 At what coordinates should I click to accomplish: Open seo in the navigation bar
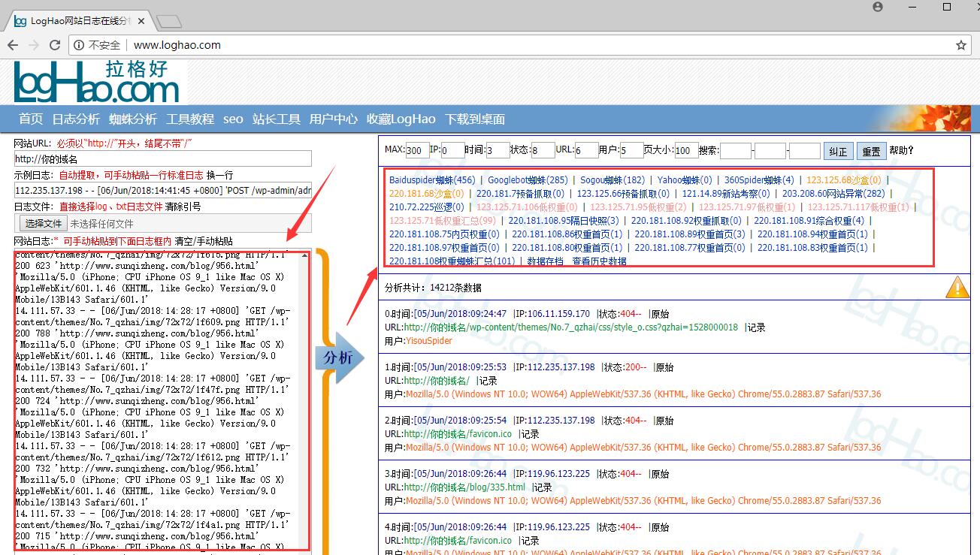[x=233, y=119]
